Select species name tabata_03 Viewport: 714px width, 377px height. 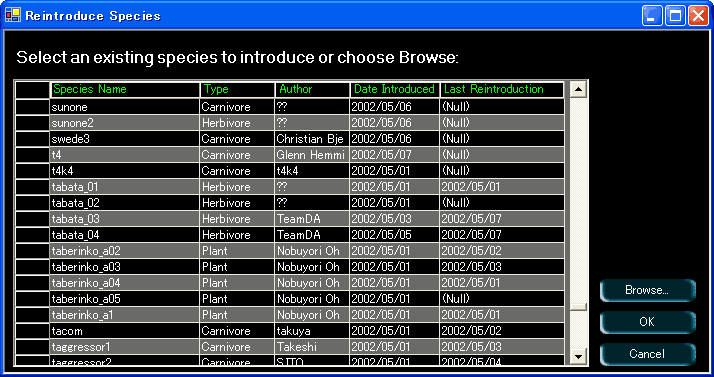pos(125,219)
